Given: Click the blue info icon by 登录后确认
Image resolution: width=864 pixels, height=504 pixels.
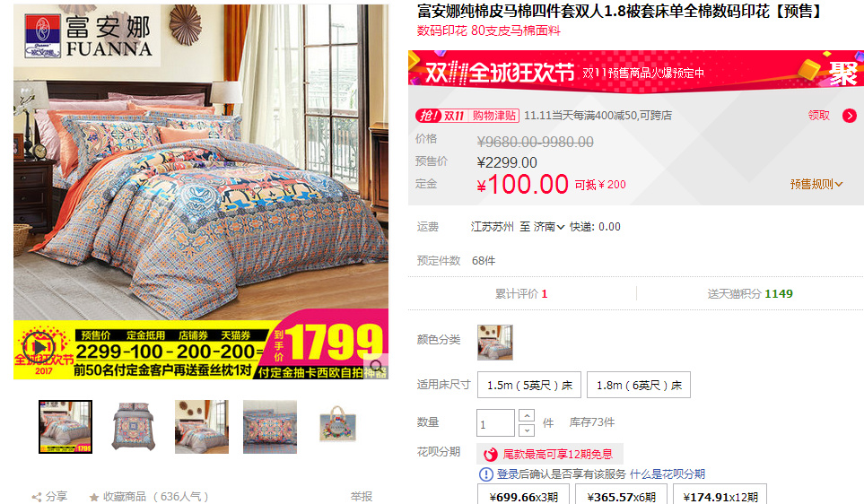Looking at the screenshot, I should [486, 474].
